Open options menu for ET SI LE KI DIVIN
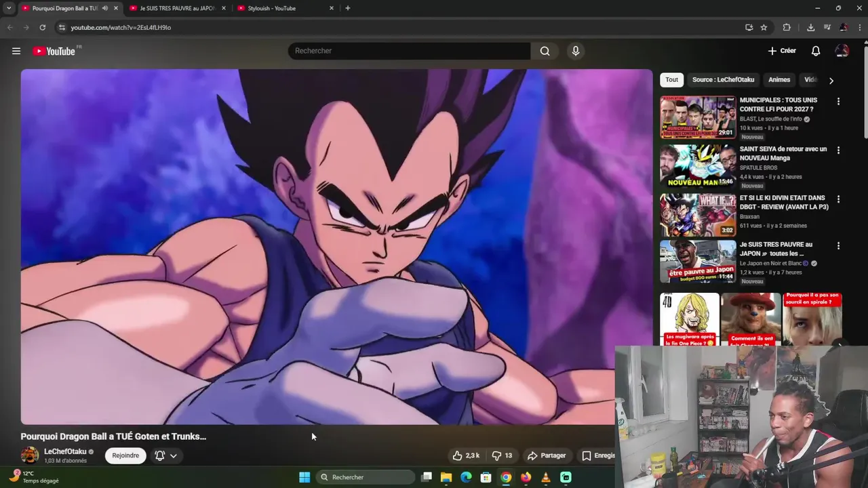 tap(838, 199)
